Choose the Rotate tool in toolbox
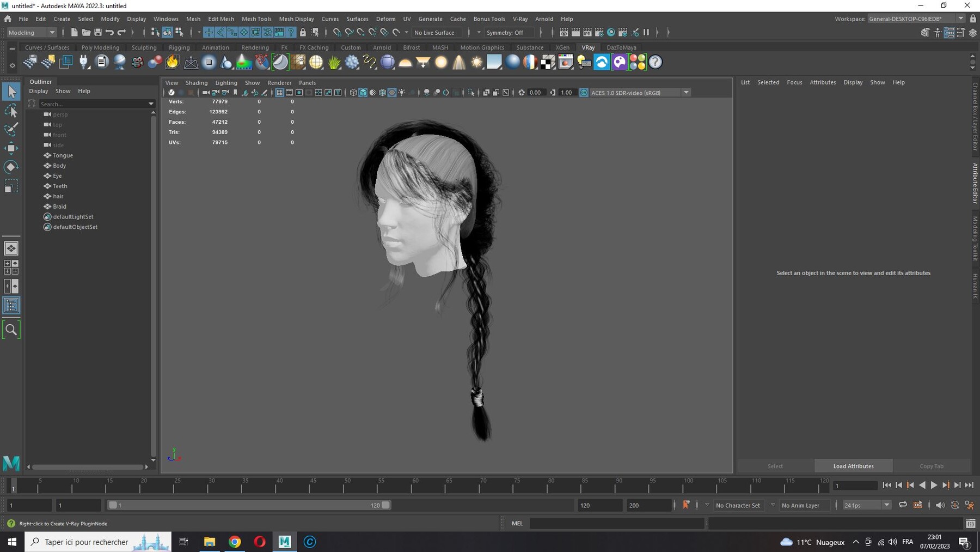Screen dimensions: 980x552 pos(11,167)
